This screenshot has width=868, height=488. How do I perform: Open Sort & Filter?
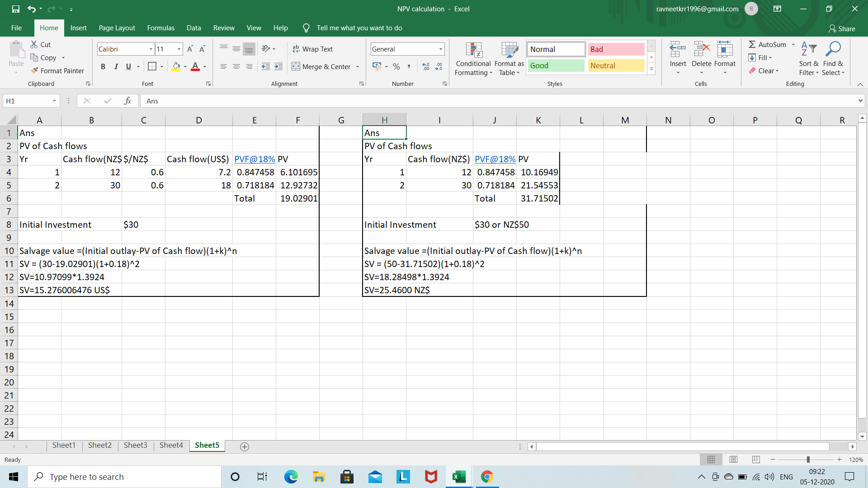[x=809, y=59]
